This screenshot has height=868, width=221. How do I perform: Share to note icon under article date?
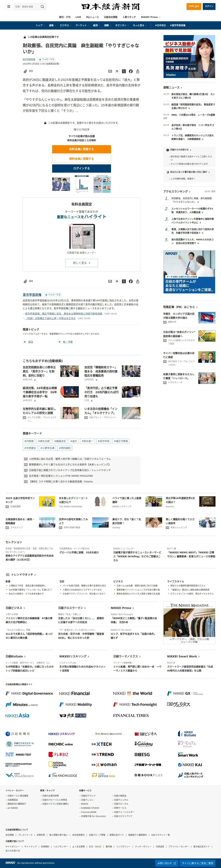(x=117, y=71)
